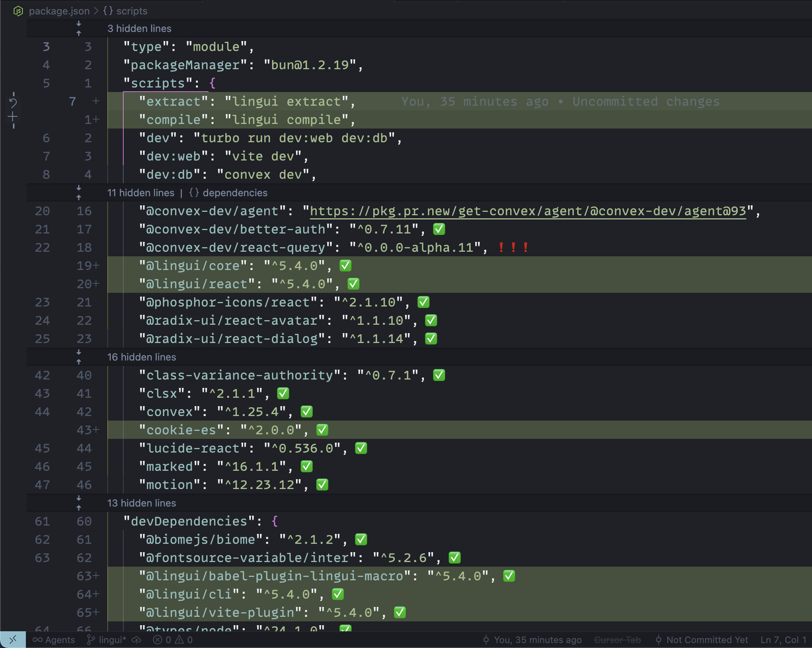812x648 pixels.
Task: Click the cloud publish icon in status bar
Action: (x=137, y=640)
